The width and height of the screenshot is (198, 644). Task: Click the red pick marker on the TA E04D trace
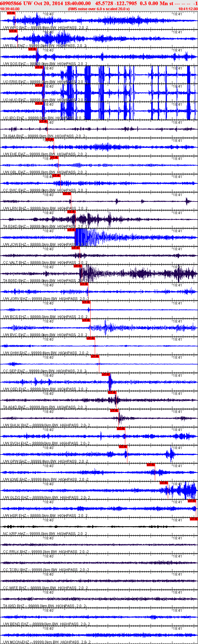[71, 212]
